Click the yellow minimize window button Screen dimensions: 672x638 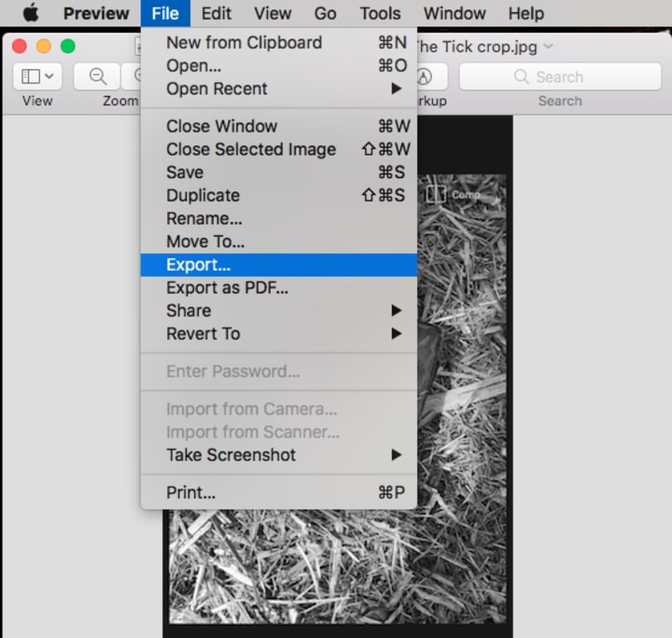44,46
